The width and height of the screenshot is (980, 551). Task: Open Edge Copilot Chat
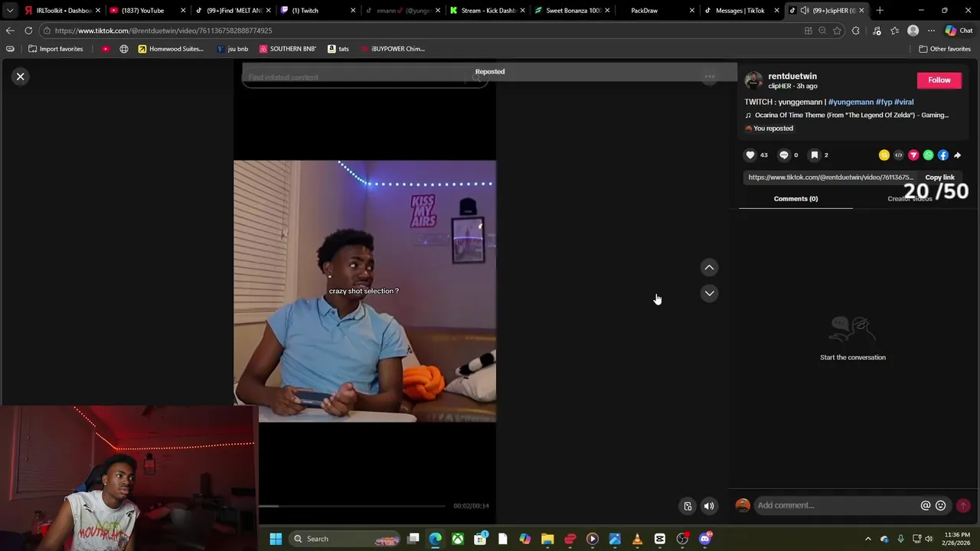pos(959,31)
